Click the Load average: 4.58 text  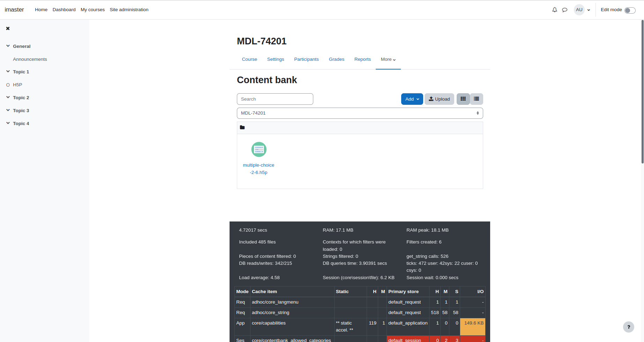click(x=259, y=278)
